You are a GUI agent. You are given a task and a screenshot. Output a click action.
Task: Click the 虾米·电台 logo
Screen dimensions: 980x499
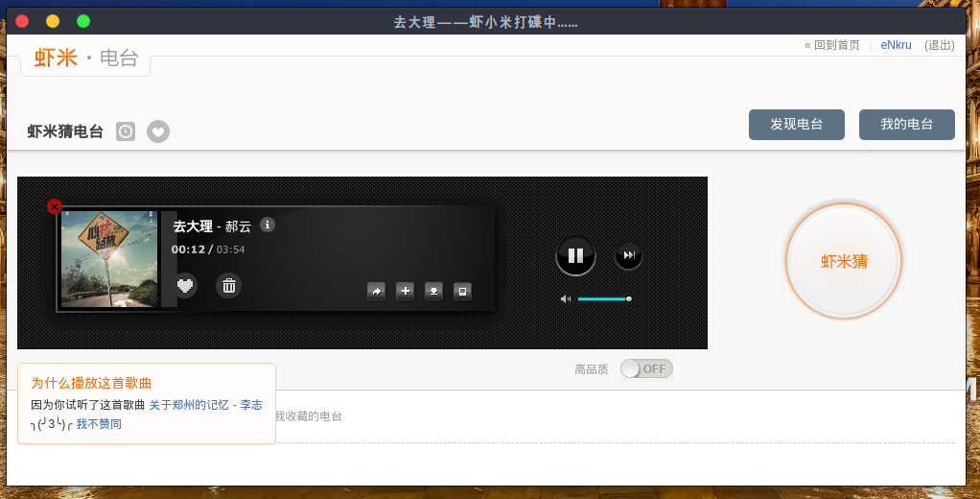coord(85,59)
